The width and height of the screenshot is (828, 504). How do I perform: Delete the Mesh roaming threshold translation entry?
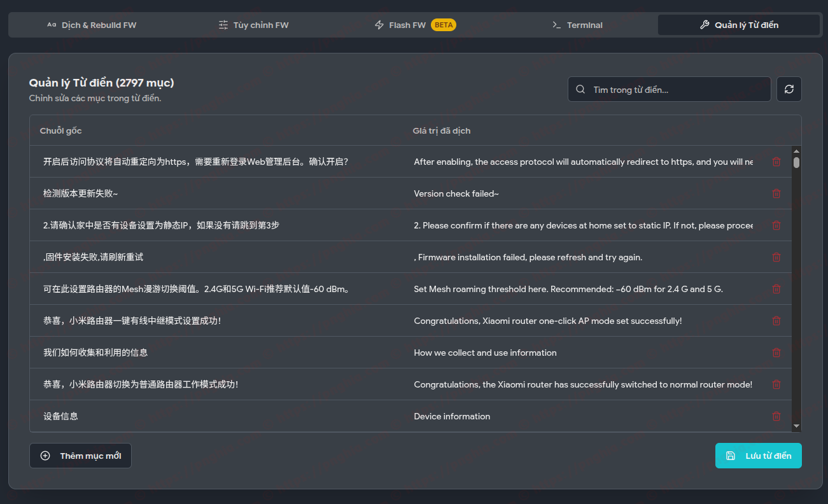tap(776, 289)
